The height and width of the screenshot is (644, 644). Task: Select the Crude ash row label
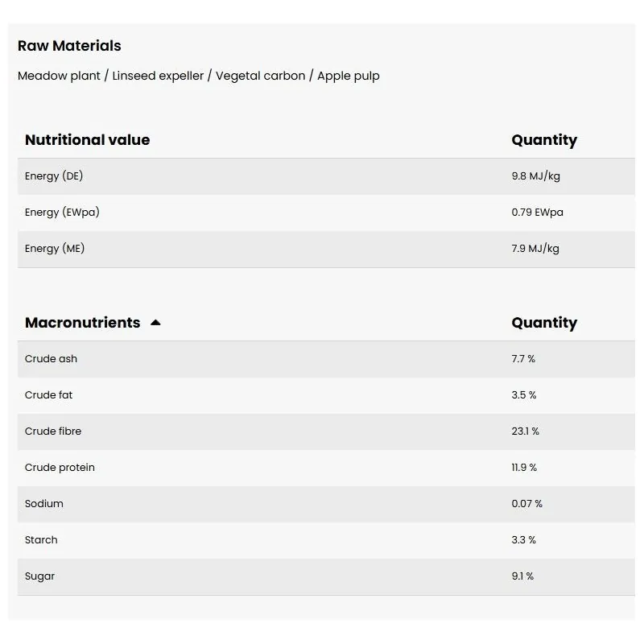pyautogui.click(x=51, y=359)
